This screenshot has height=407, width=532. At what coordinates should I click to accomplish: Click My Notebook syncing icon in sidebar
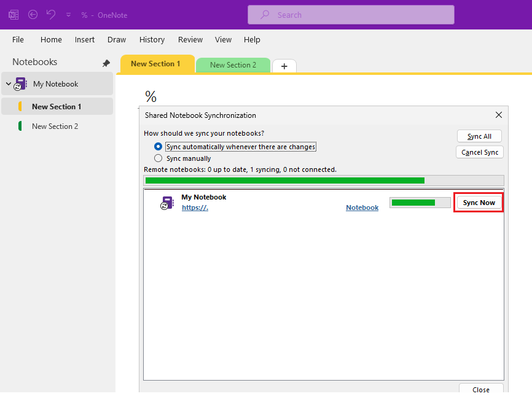pyautogui.click(x=20, y=84)
